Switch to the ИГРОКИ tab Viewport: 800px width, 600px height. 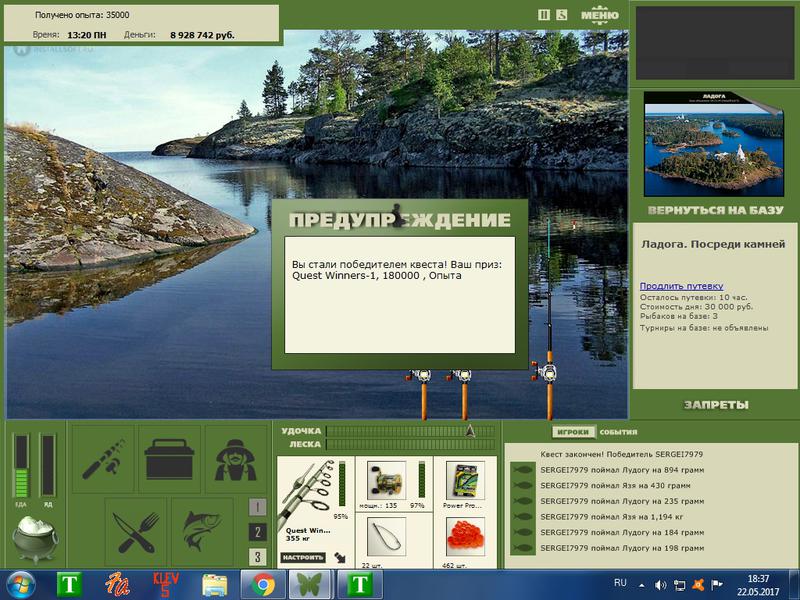tap(573, 432)
